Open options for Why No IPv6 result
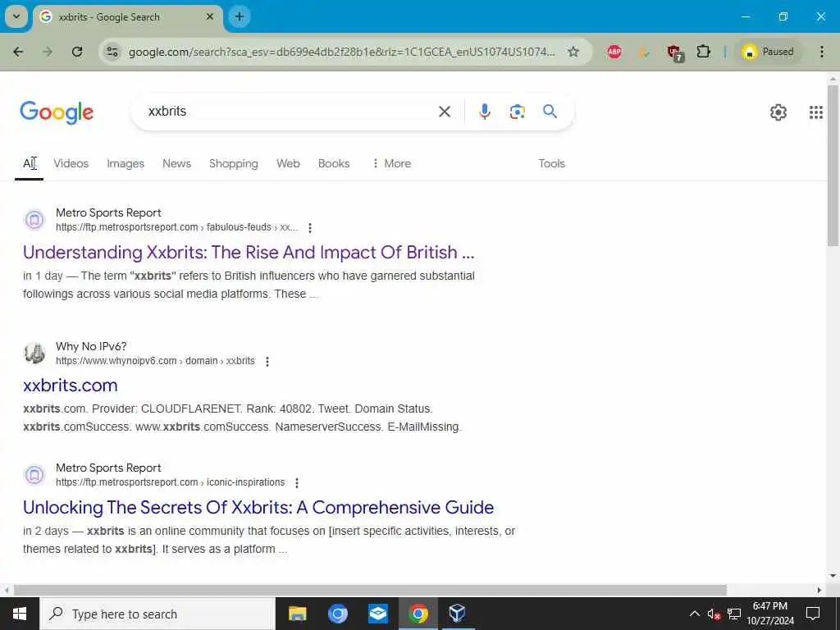The height and width of the screenshot is (630, 840). [x=267, y=362]
